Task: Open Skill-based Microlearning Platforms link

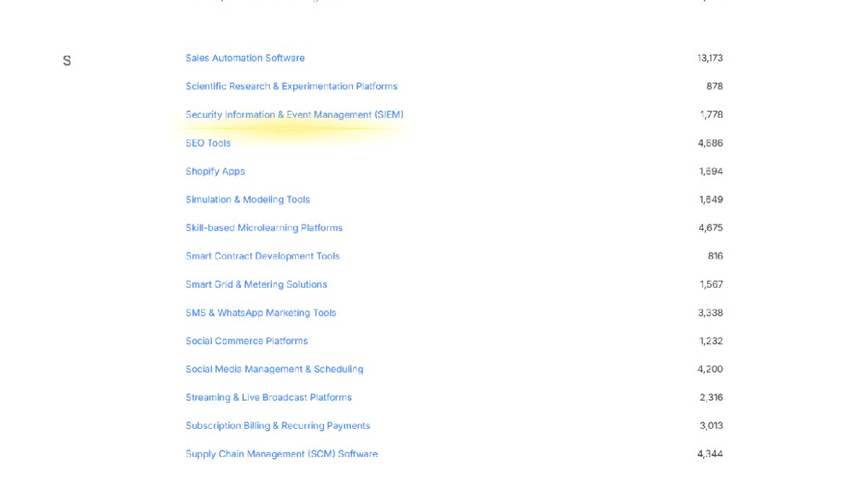Action: point(263,228)
